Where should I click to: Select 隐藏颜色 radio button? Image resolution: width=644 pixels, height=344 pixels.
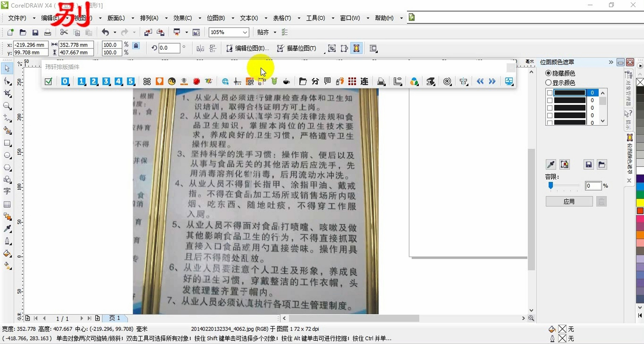pos(549,73)
